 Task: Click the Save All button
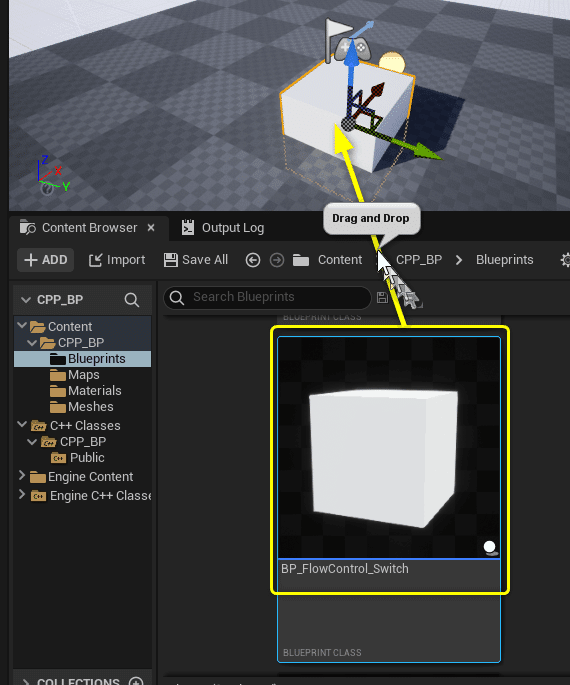pyautogui.click(x=196, y=260)
